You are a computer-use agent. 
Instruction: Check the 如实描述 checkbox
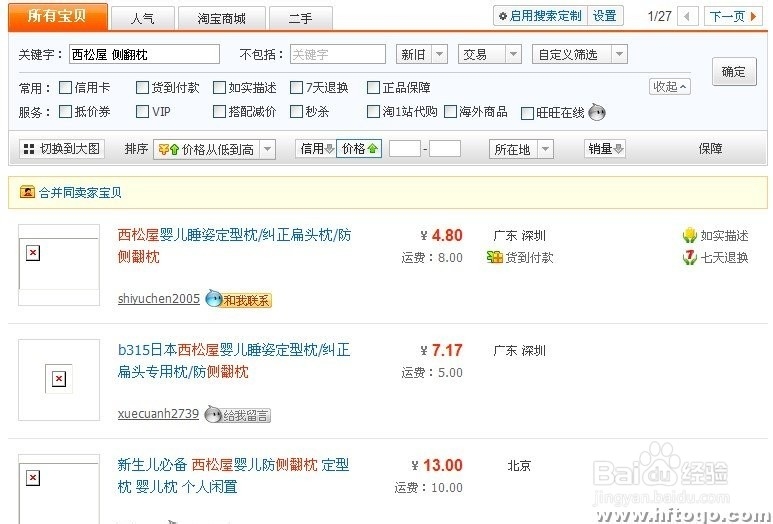[x=219, y=88]
